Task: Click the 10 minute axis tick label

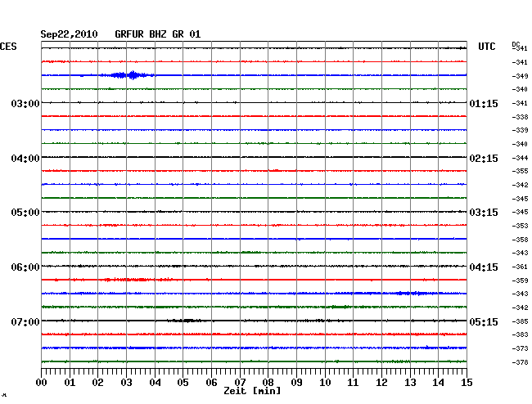Action: [x=325, y=383]
